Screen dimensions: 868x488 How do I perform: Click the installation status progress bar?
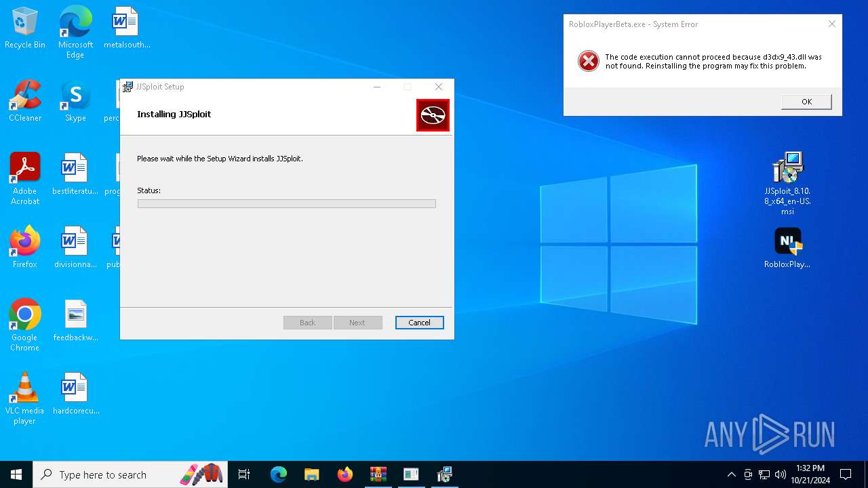tap(287, 203)
